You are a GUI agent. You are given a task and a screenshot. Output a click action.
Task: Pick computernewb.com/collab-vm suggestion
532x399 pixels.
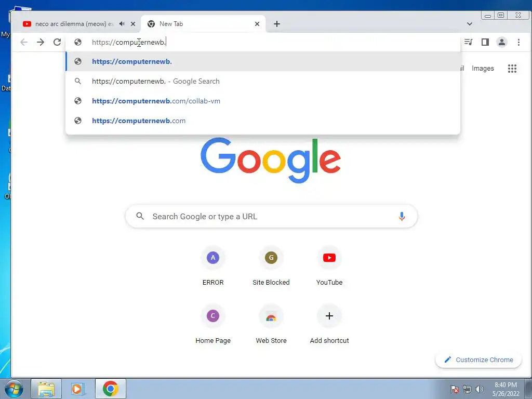coord(263,101)
